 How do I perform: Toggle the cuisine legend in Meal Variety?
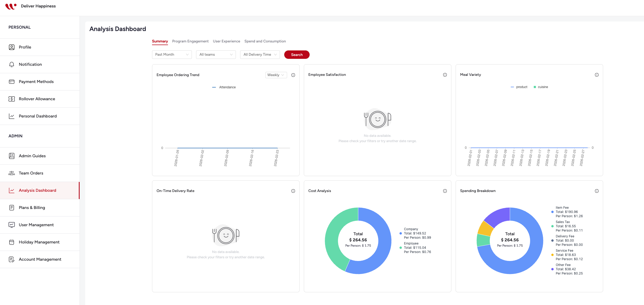(541, 87)
